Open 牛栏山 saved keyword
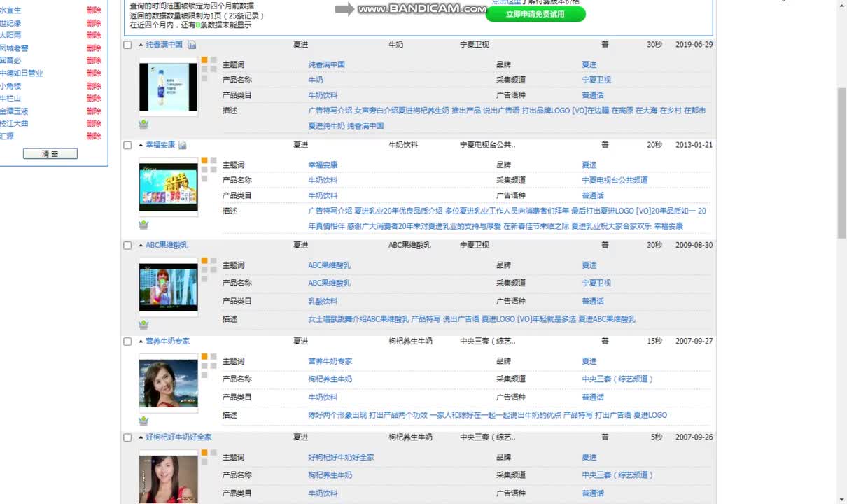This screenshot has height=504, width=847. coord(10,98)
